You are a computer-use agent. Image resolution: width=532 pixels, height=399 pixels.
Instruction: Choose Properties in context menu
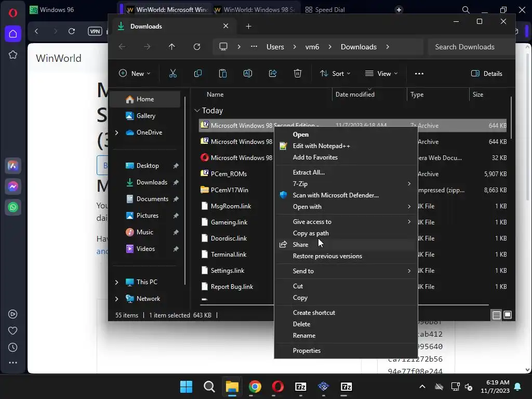pos(345,351)
